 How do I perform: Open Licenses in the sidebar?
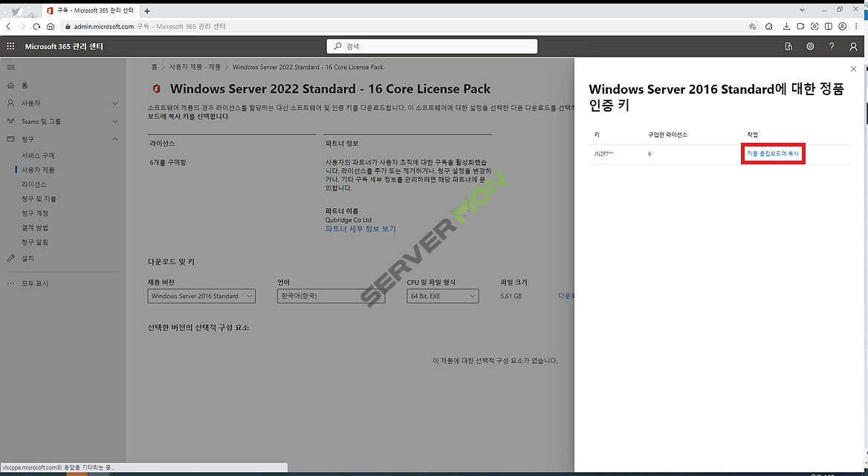(34, 184)
